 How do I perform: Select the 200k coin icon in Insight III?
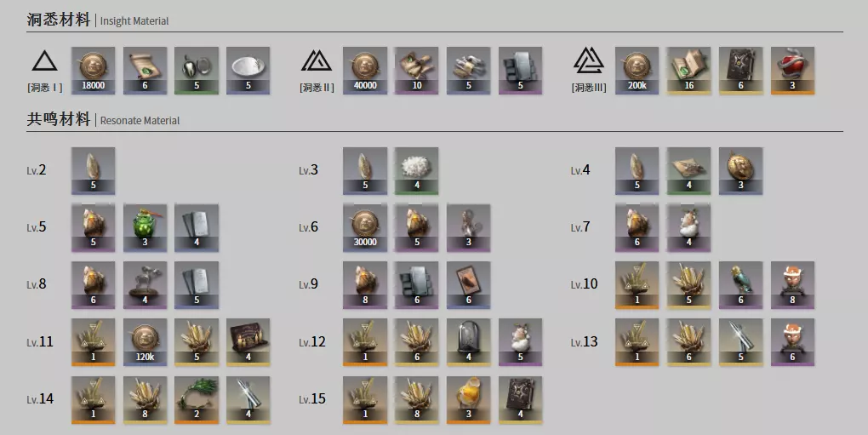(637, 71)
